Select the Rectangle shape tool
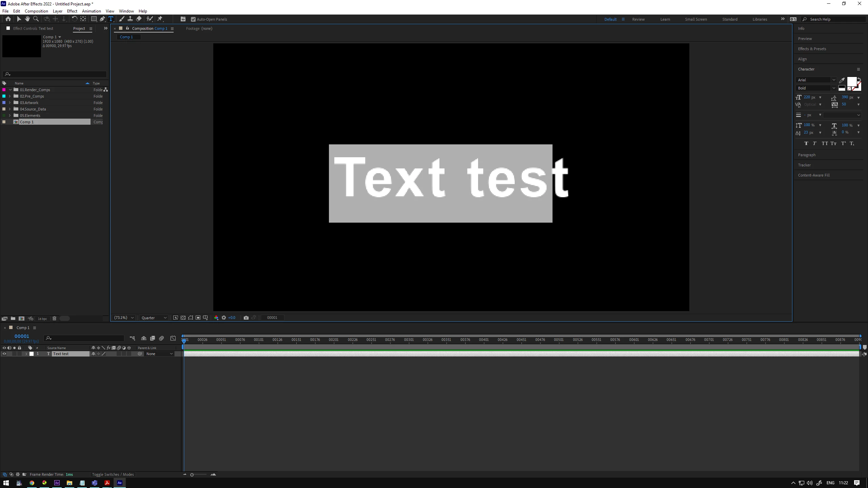Image resolution: width=868 pixels, height=488 pixels. [x=94, y=19]
